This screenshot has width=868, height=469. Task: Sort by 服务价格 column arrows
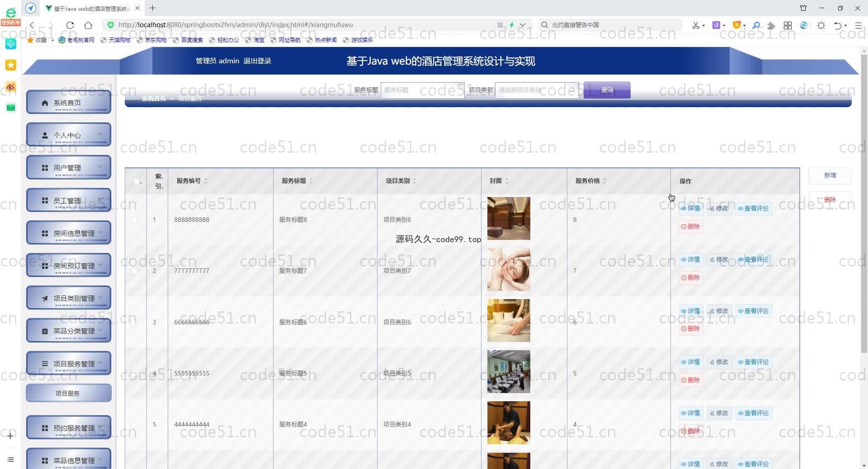pos(604,181)
